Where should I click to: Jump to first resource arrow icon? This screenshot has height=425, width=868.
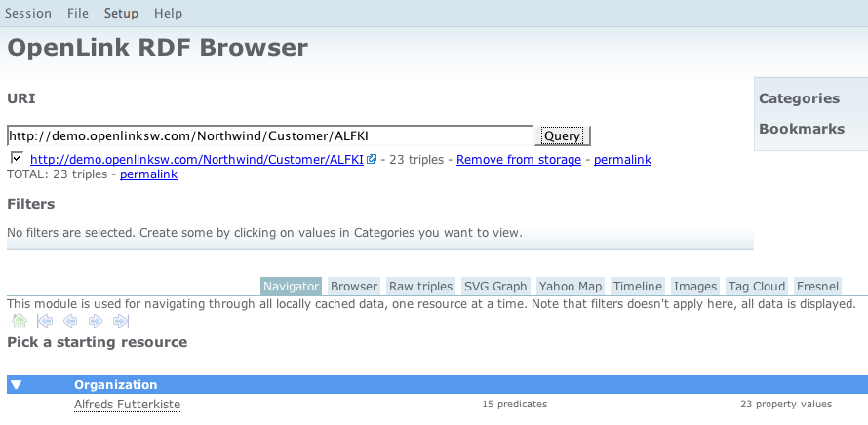pos(45,321)
